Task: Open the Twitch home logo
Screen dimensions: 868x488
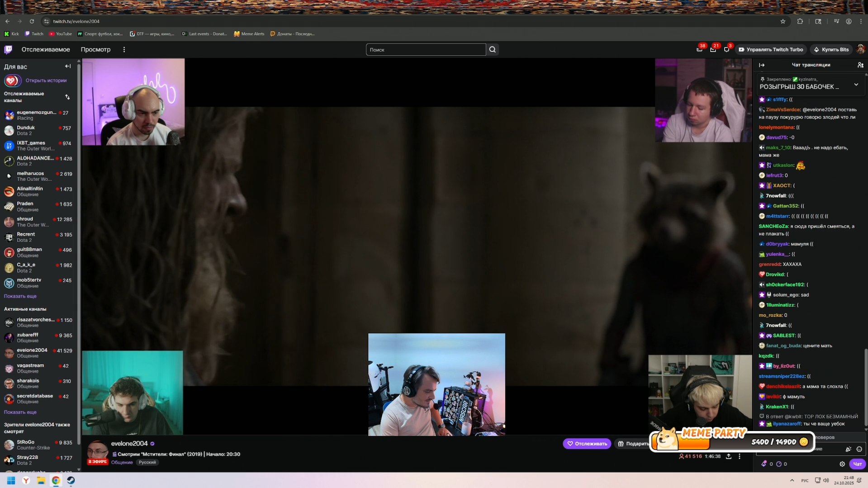Action: (8, 49)
